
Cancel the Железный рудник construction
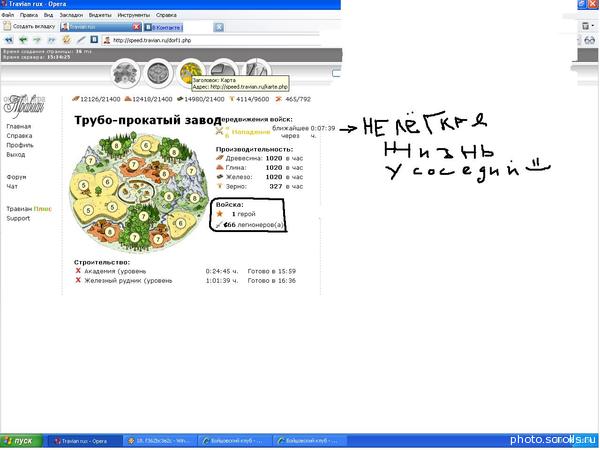pos(78,280)
